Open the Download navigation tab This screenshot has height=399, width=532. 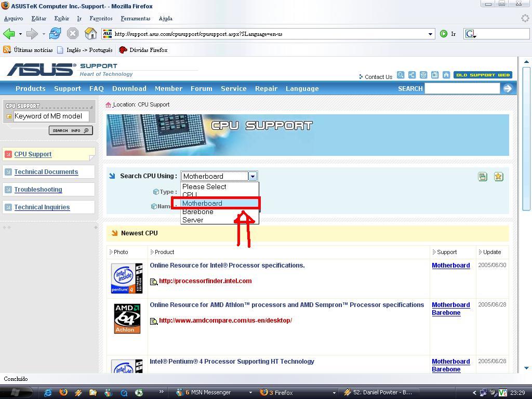pos(129,88)
